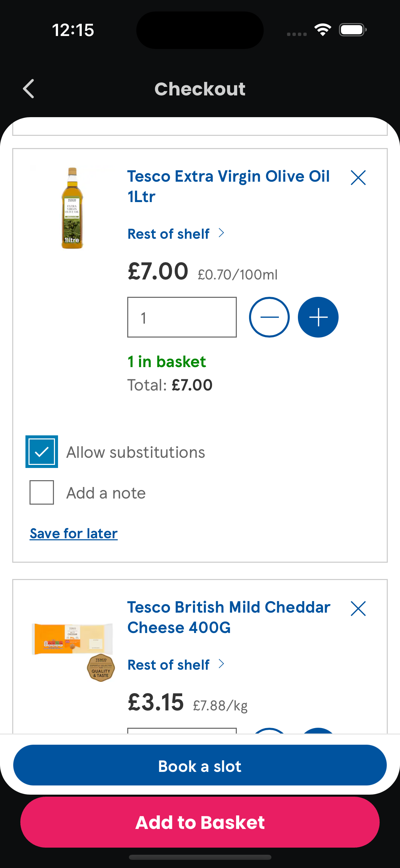Tap the Tesco Quality & Taste badge
This screenshot has height=868, width=400.
click(101, 668)
